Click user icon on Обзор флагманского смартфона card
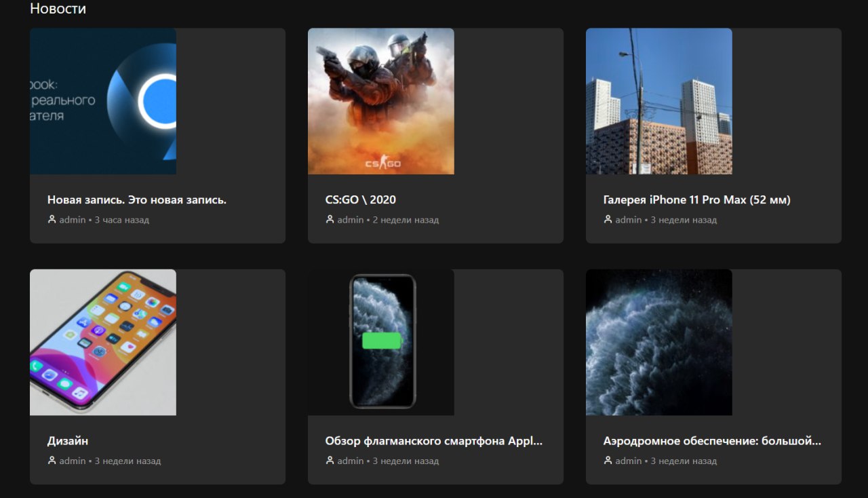Screen dimensions: 868x498 pyautogui.click(x=330, y=460)
